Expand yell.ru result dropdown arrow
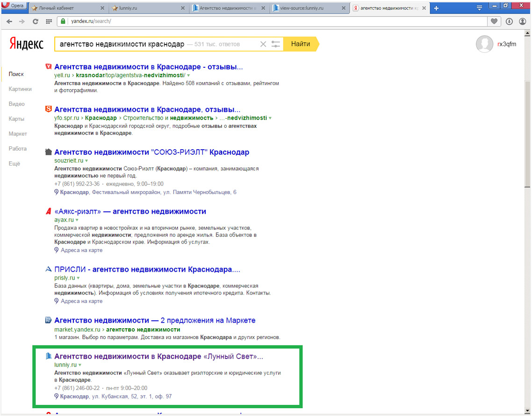This screenshot has height=418, width=532. click(189, 75)
